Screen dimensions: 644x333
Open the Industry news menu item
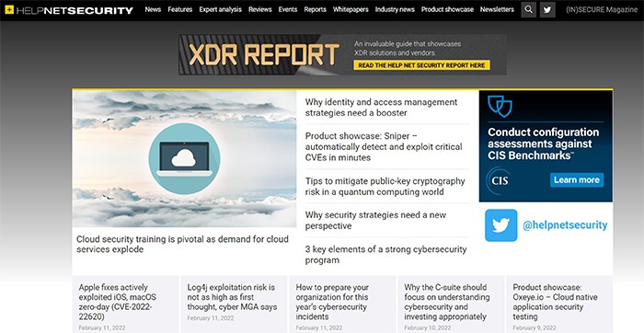pyautogui.click(x=395, y=9)
